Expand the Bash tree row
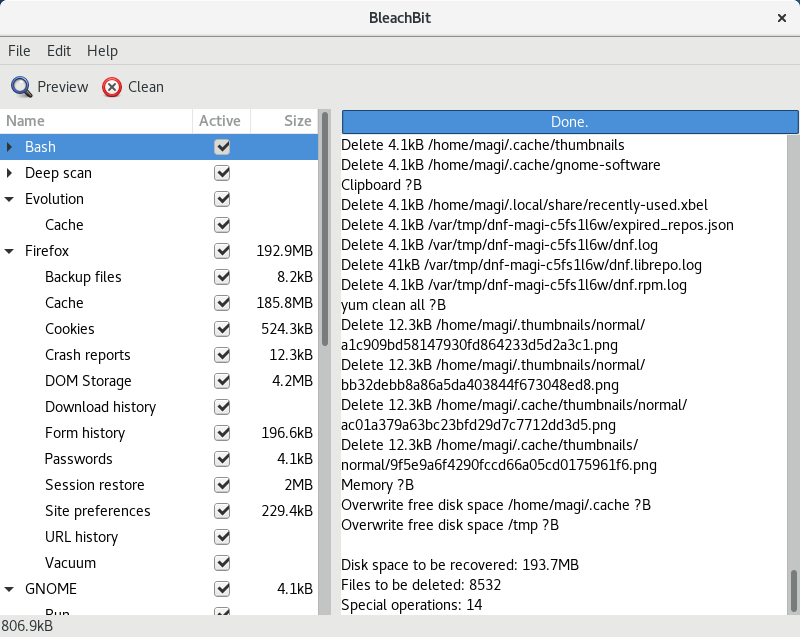 point(9,147)
